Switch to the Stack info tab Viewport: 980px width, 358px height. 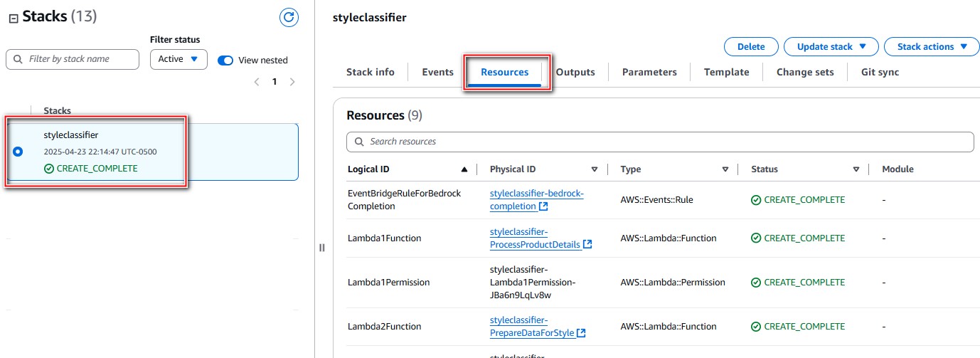click(371, 72)
